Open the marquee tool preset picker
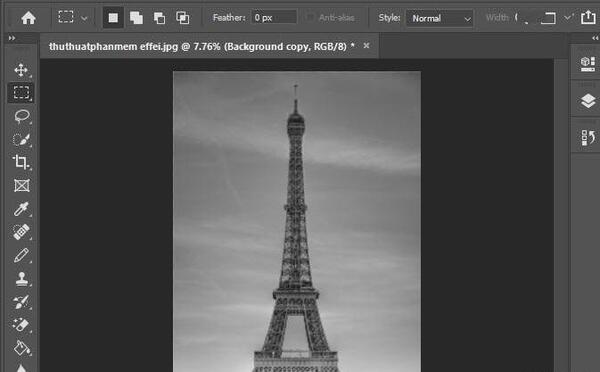The image size is (600, 372). coord(73,18)
